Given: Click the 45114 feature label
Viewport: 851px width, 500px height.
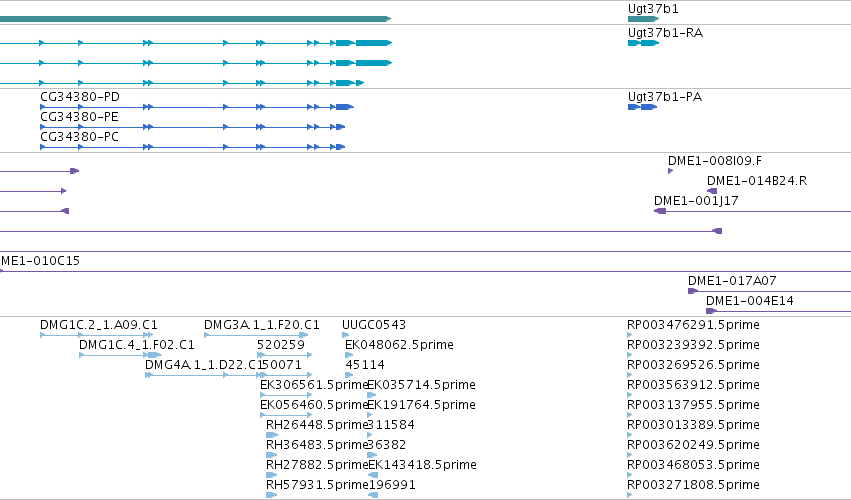Looking at the screenshot, I should 365,365.
